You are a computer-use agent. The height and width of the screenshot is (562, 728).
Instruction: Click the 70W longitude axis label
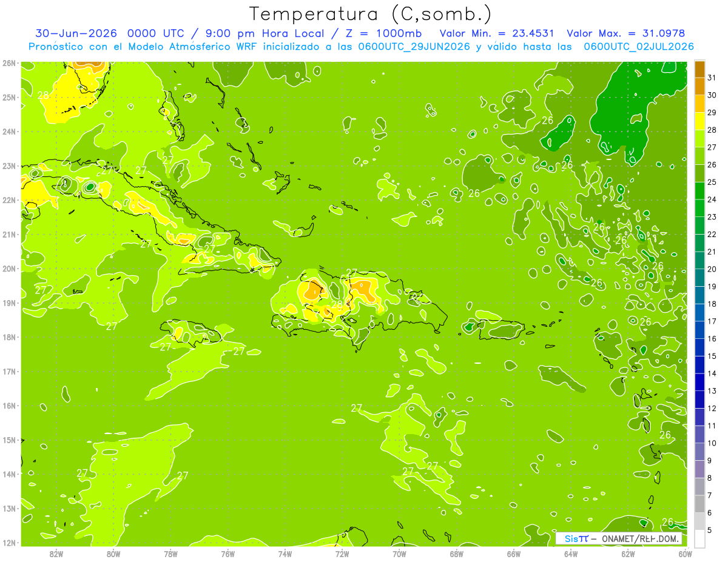click(399, 554)
